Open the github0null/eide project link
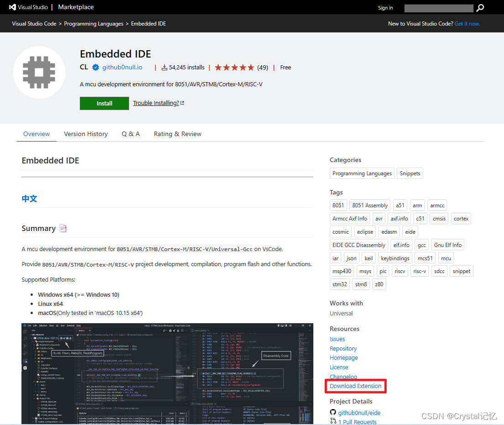This screenshot has width=504, height=425. click(x=359, y=413)
